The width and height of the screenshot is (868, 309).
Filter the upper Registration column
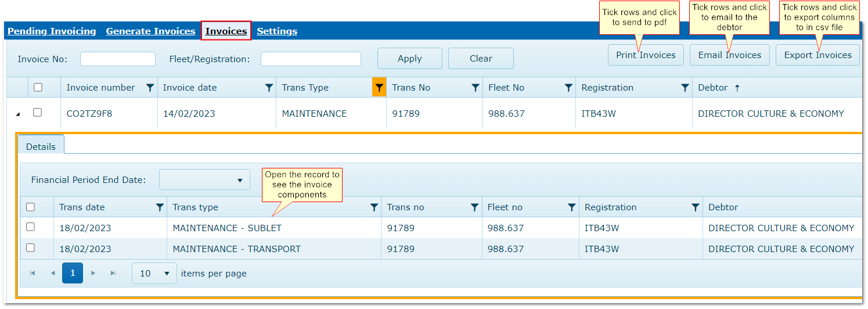pyautogui.click(x=685, y=88)
